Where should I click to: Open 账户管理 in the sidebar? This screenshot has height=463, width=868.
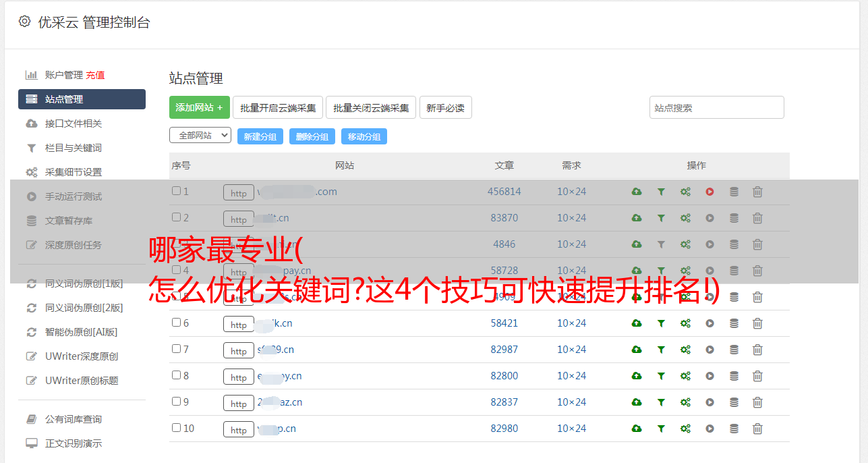[x=64, y=75]
